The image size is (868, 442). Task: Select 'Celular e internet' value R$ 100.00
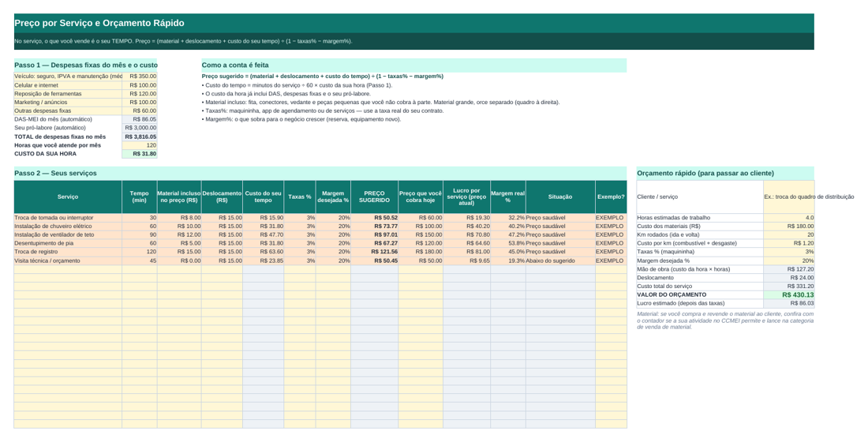(140, 85)
